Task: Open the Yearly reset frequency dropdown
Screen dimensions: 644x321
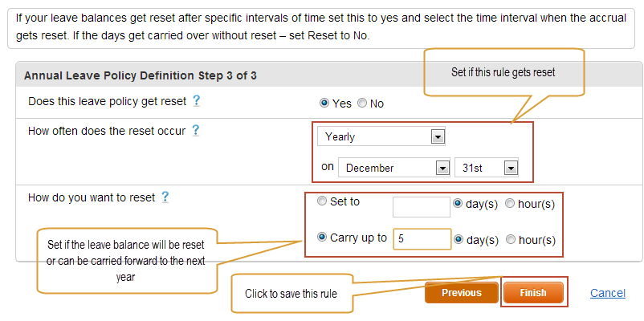Action: (381, 136)
